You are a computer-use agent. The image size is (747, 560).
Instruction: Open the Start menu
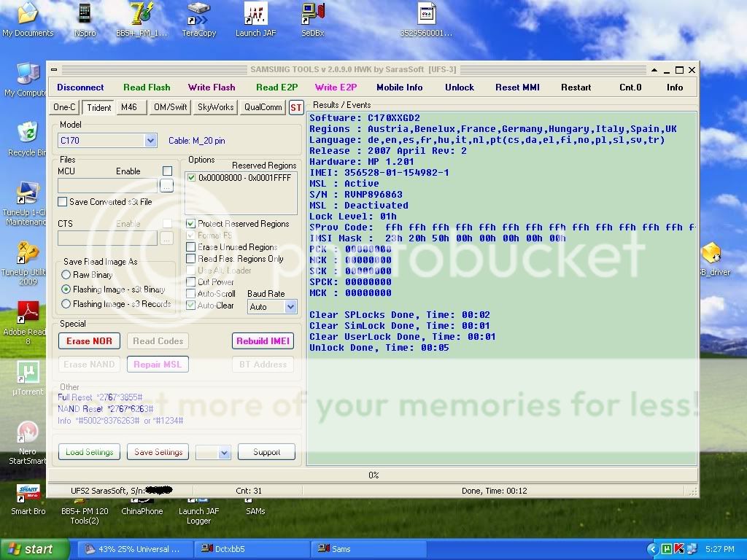(34, 549)
